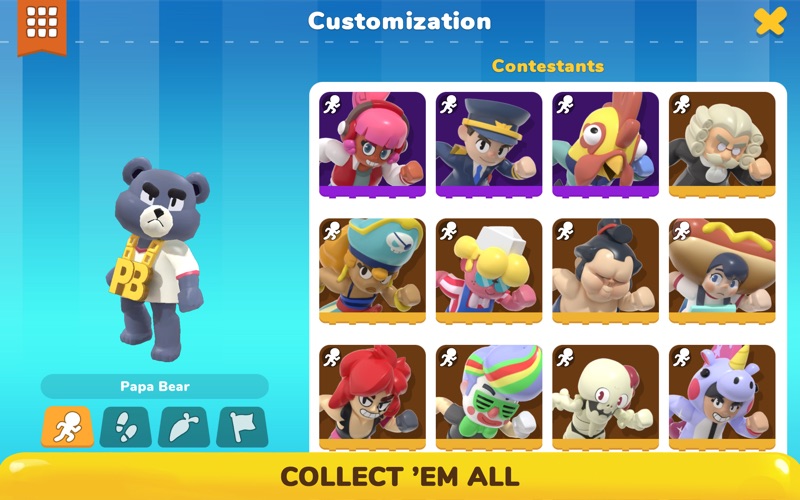Viewport: 800px width, 500px height.
Task: Select the hot dog hat contestant
Action: [x=722, y=271]
